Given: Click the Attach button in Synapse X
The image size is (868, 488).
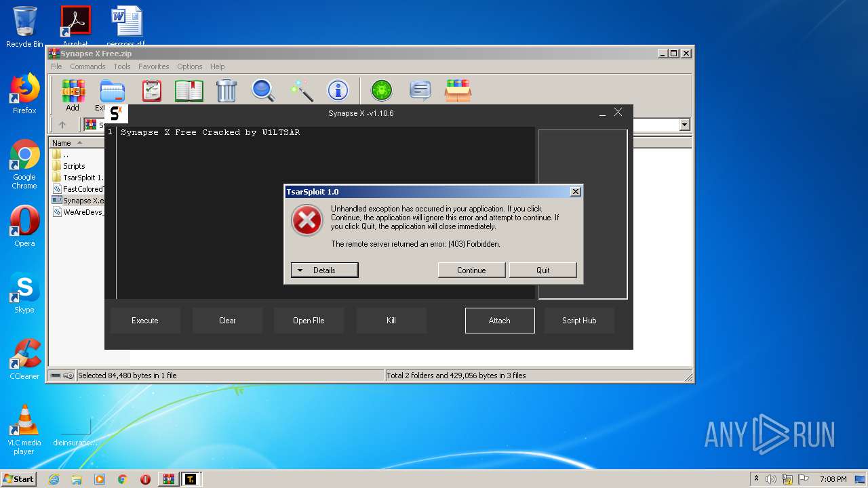Looking at the screenshot, I should (x=500, y=321).
